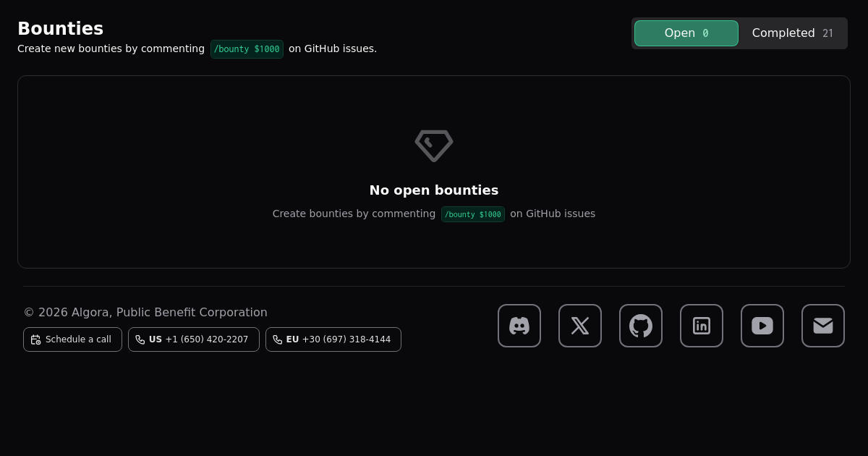Click the Algora copyright text in the footer
Screen dimensions: 868x456
coord(145,313)
